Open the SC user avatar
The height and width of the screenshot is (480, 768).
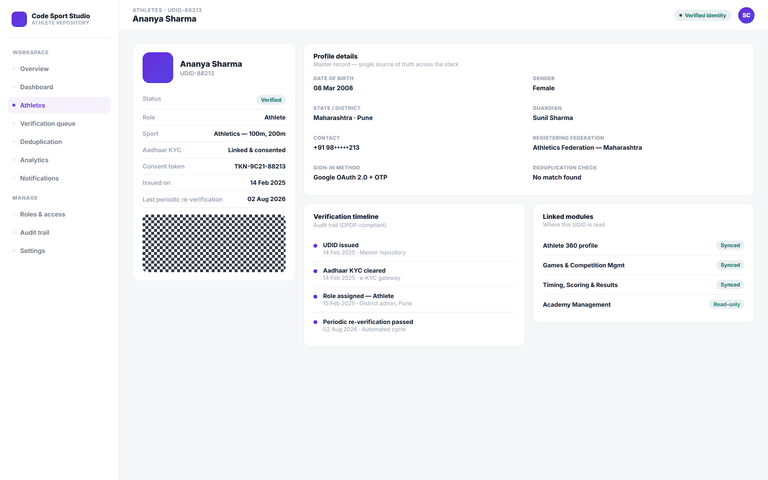coord(746,15)
